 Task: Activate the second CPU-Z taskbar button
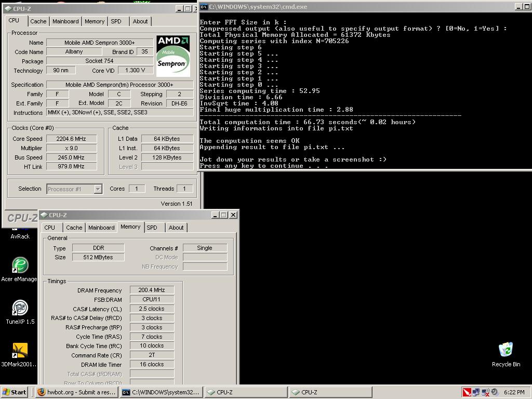point(330,392)
